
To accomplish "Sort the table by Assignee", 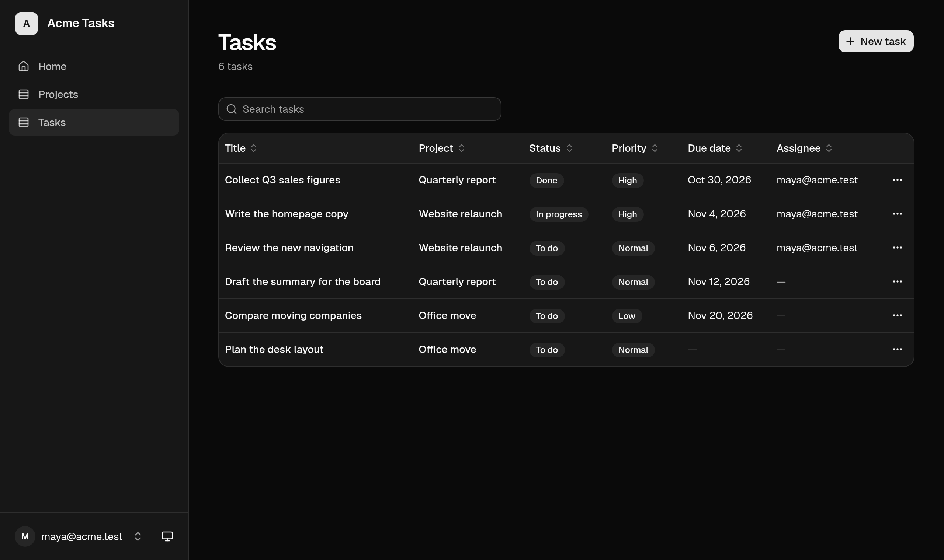I will tap(805, 148).
